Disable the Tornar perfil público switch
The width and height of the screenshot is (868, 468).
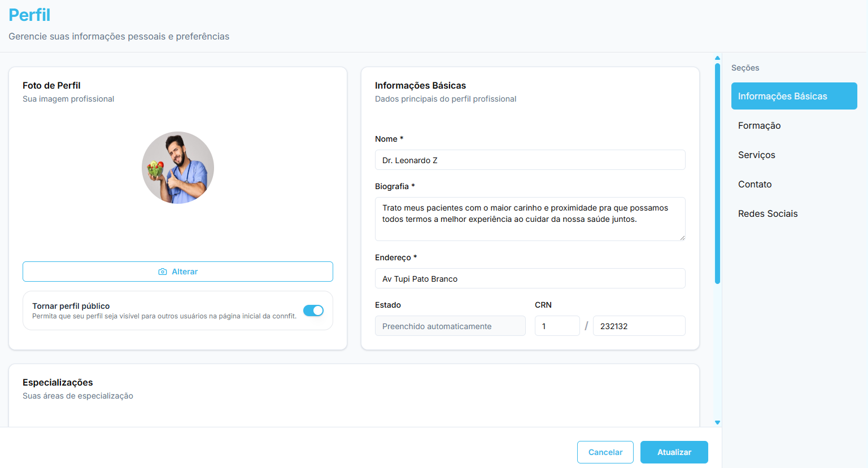[x=313, y=310]
